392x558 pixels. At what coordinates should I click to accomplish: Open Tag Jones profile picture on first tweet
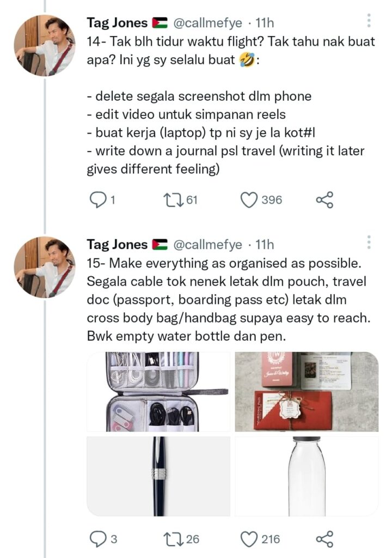coord(45,45)
